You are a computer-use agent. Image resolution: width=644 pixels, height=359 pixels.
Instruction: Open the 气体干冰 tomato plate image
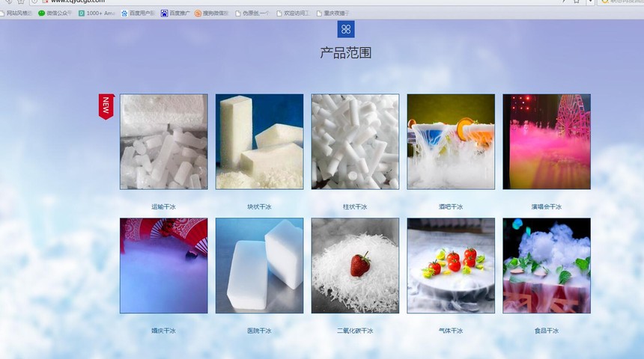tap(451, 266)
